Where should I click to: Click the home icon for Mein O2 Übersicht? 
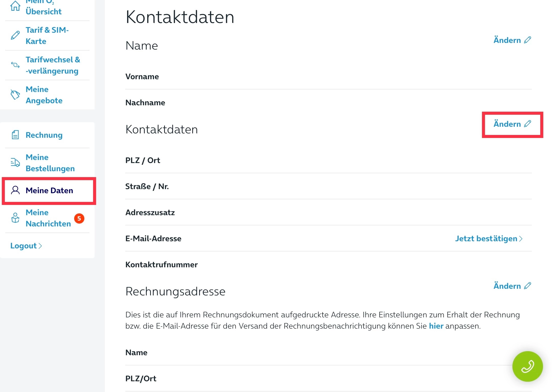(x=15, y=6)
